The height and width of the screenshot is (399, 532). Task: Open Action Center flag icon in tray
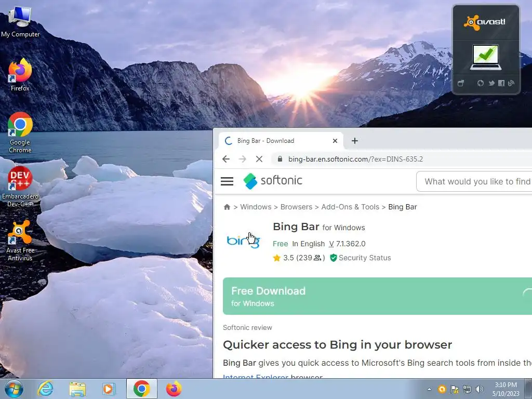(x=454, y=389)
